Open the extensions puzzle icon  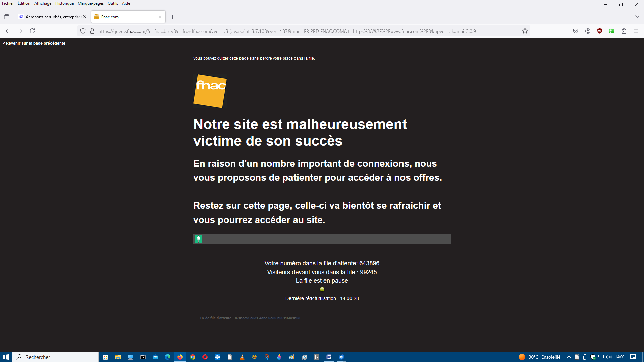[x=624, y=31]
